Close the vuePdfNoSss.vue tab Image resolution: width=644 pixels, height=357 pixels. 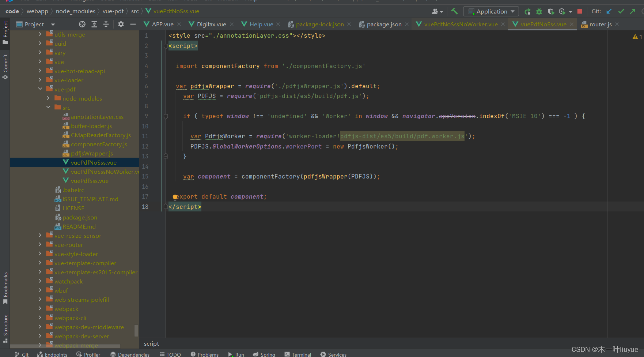(x=572, y=24)
